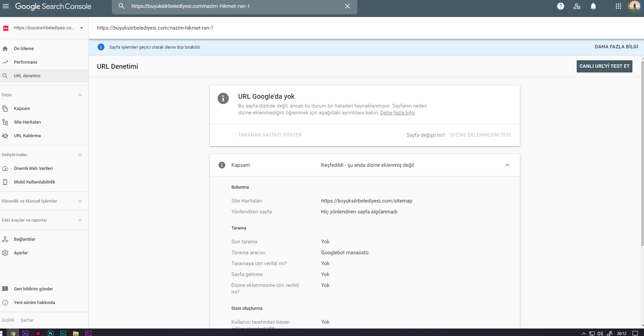Collapse the Dizin section
Viewport: 644px width, 336px height.
coord(80,95)
